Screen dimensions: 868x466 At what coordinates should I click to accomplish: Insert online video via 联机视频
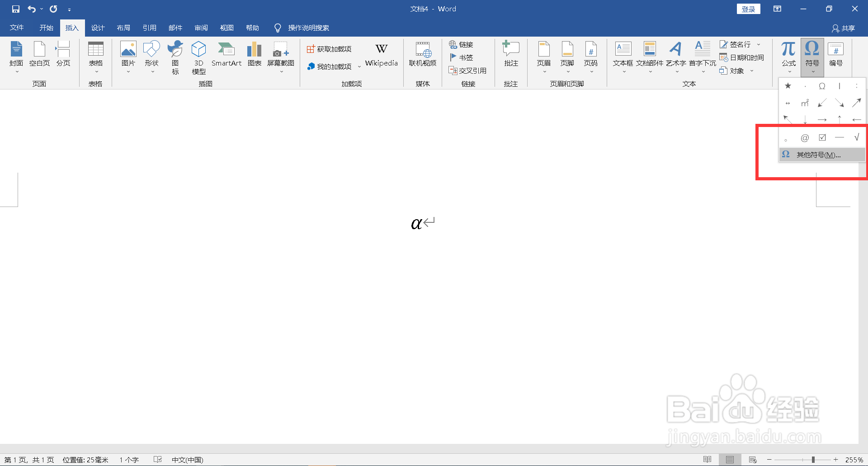point(423,54)
